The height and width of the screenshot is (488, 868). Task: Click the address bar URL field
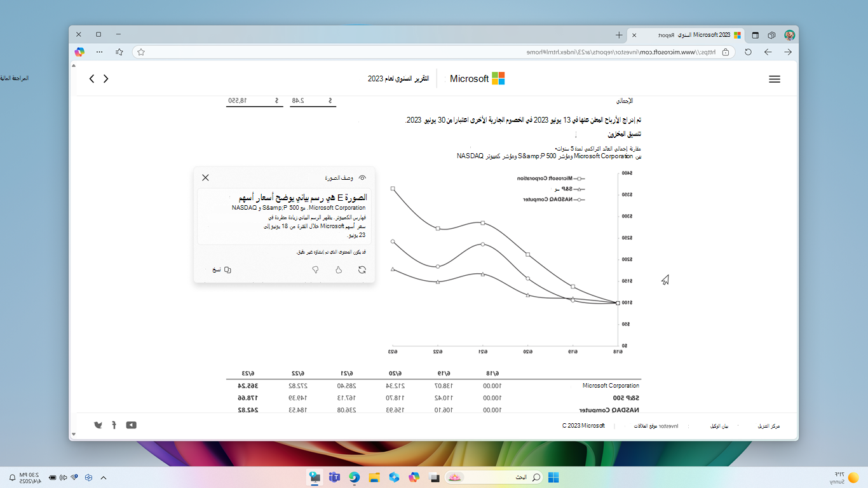[434, 52]
